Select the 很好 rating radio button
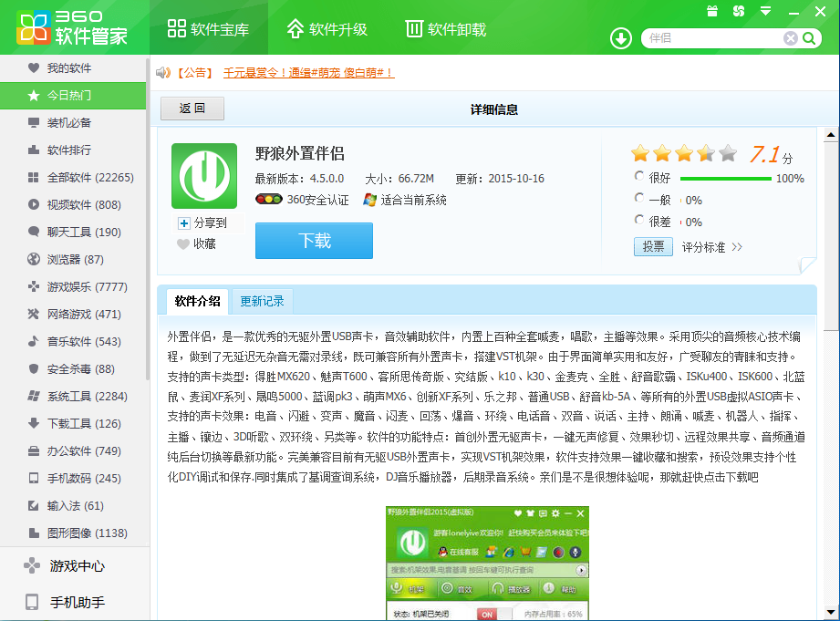The height and width of the screenshot is (621, 840). 639,176
